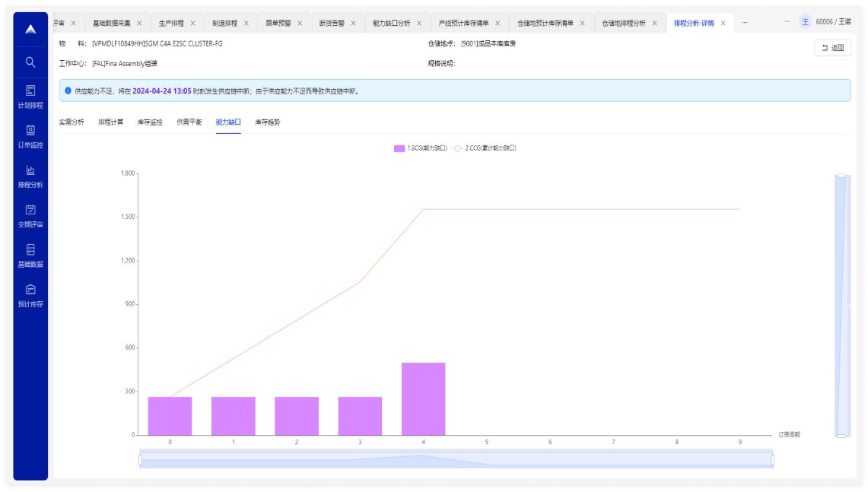The height and width of the screenshot is (492, 868).
Task: Open 排程分析 in the sidebar
Action: pyautogui.click(x=30, y=176)
